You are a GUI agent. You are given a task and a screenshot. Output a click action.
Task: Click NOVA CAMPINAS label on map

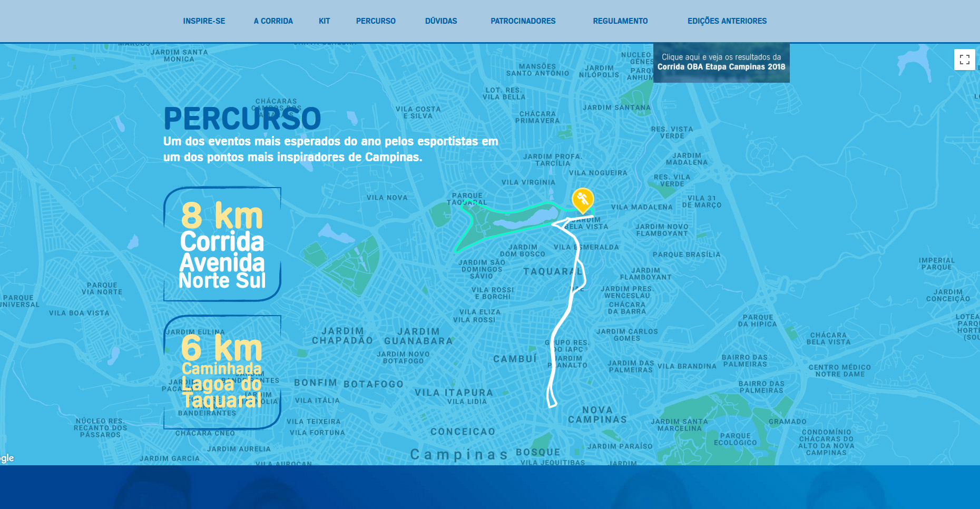597,415
